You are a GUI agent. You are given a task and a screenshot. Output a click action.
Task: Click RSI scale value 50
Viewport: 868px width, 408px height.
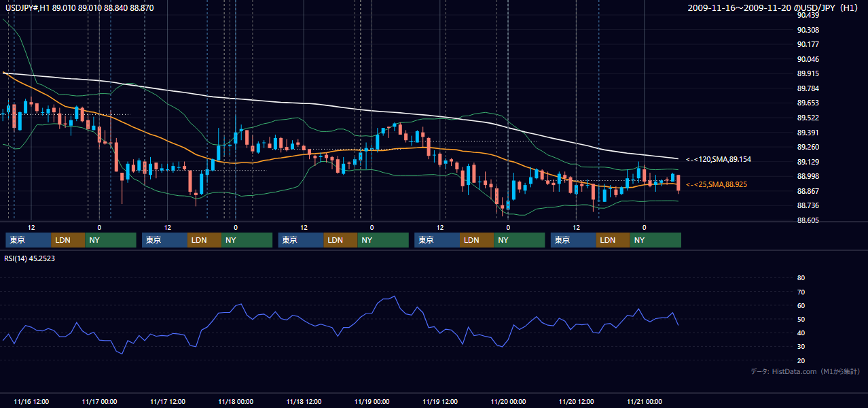tap(801, 319)
